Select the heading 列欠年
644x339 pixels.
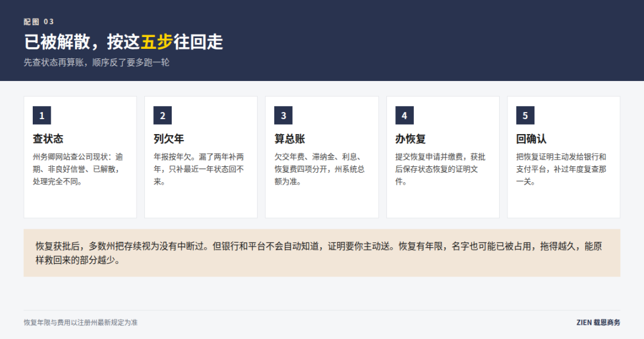click(x=169, y=139)
